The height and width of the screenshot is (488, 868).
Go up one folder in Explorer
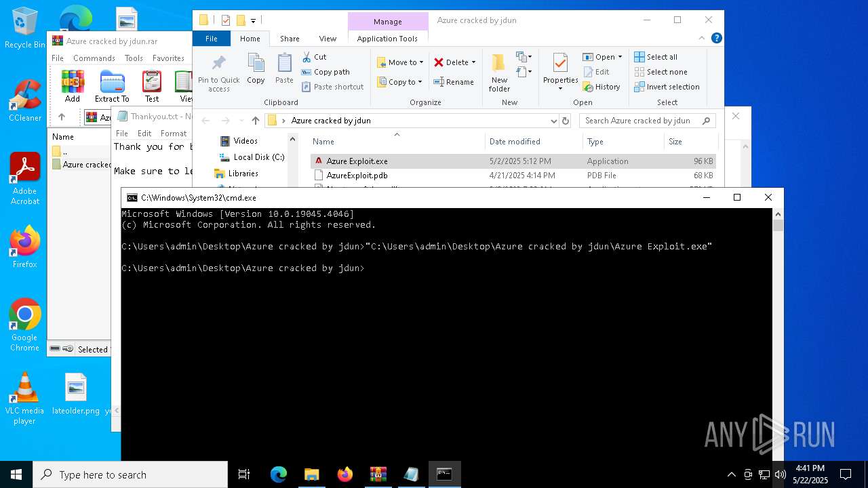point(255,121)
